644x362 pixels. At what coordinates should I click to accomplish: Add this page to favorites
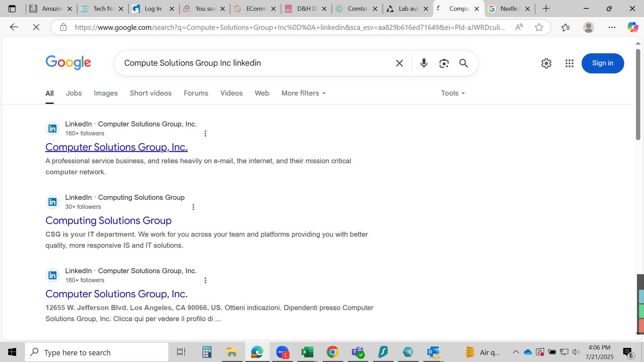click(x=539, y=27)
